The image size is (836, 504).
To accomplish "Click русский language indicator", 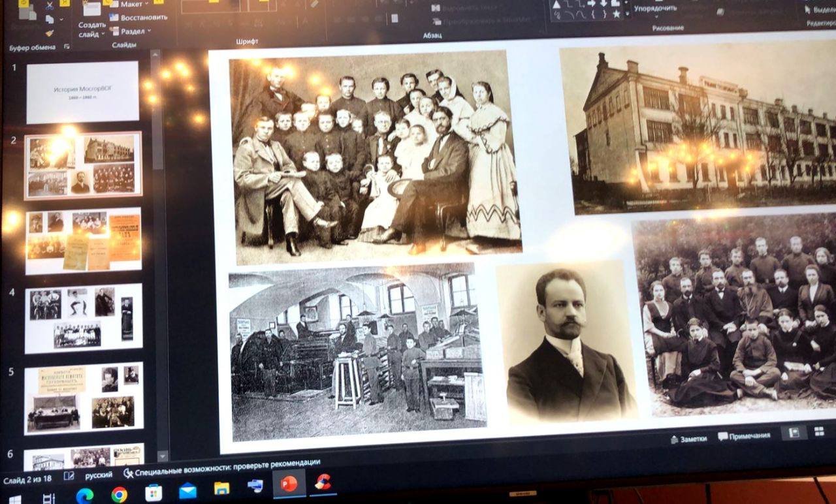I will tap(99, 475).
